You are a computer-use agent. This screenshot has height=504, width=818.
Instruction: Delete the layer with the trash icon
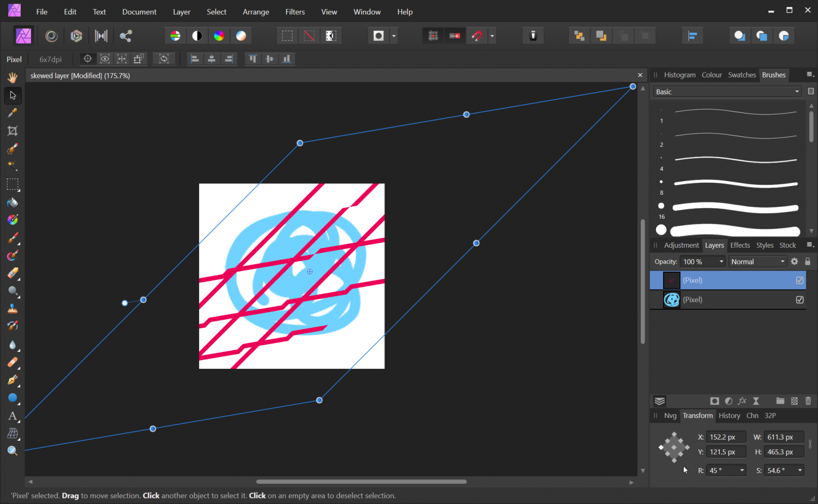808,401
